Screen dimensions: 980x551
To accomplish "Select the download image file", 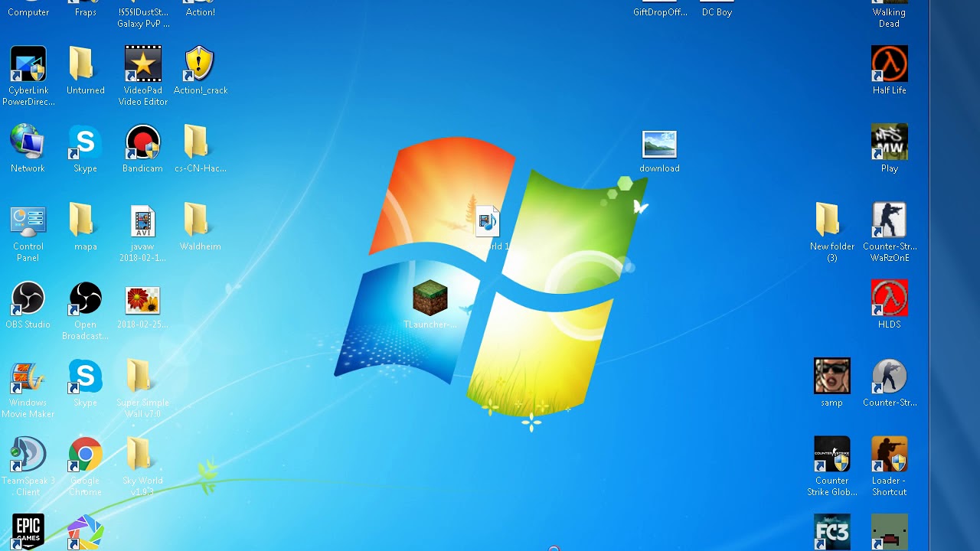I will (x=659, y=144).
